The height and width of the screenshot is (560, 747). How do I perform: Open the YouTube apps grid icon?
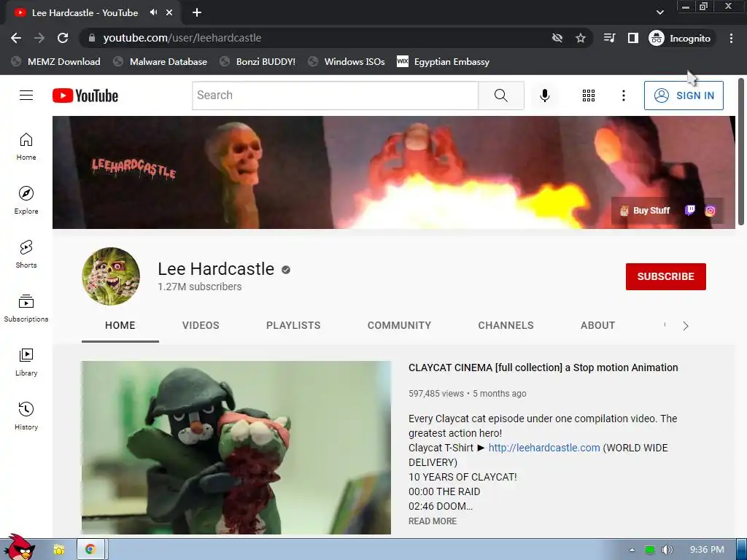click(589, 96)
